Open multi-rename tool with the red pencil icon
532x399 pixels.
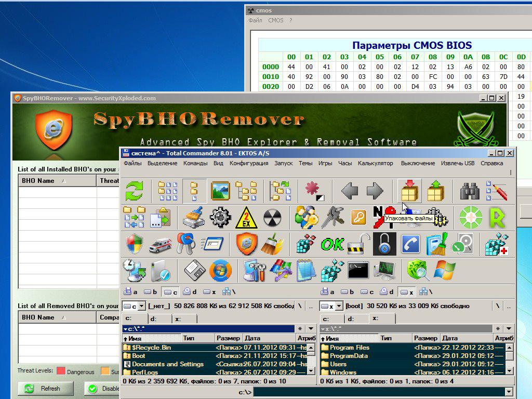[496, 191]
